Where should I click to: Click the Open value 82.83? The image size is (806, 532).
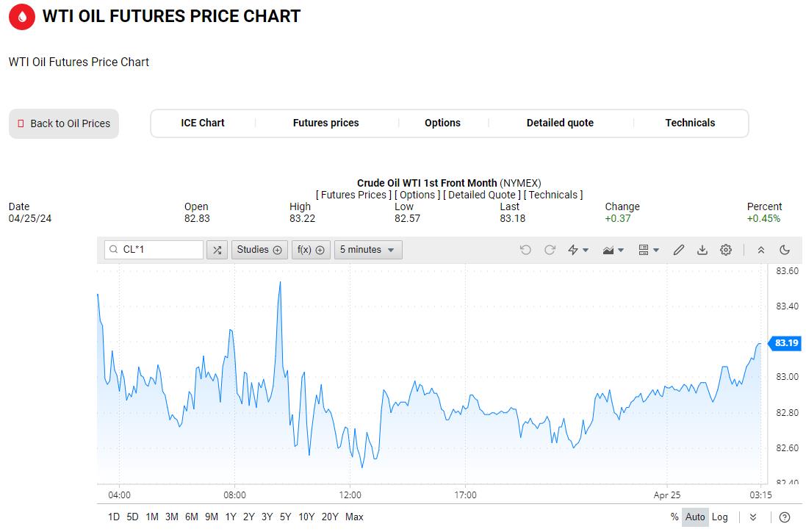pos(197,218)
